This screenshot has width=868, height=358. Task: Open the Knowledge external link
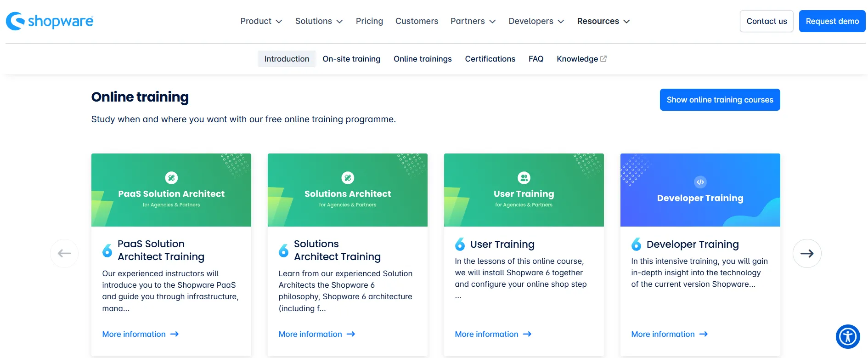(x=581, y=59)
